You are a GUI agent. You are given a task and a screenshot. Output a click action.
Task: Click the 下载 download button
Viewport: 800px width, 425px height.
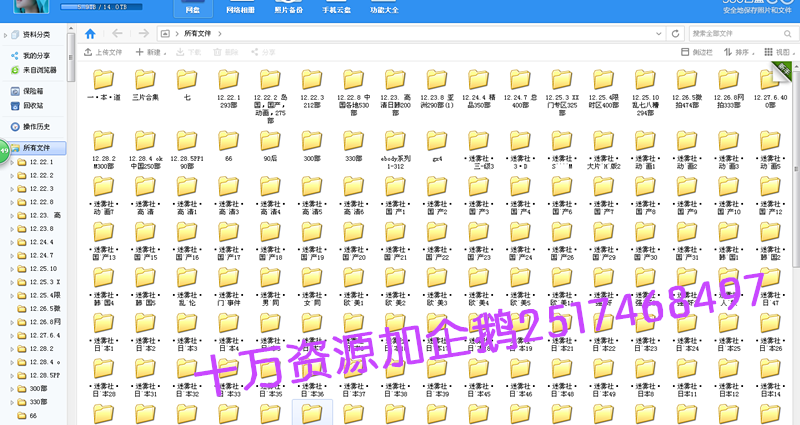click(189, 52)
